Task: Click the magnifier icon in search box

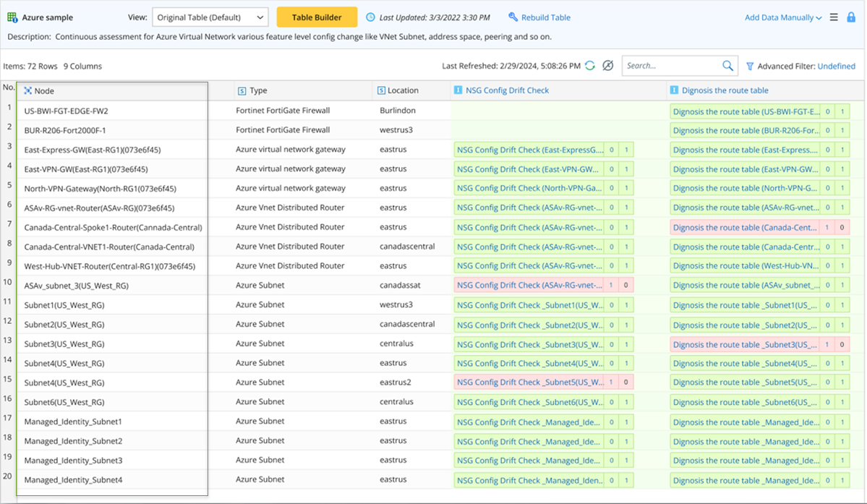Action: click(727, 66)
